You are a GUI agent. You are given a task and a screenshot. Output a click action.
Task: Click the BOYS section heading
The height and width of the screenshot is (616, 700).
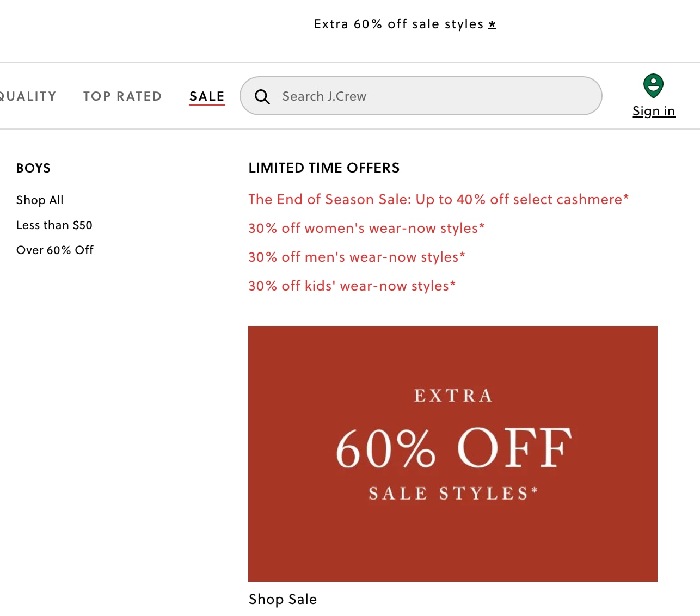click(x=33, y=168)
